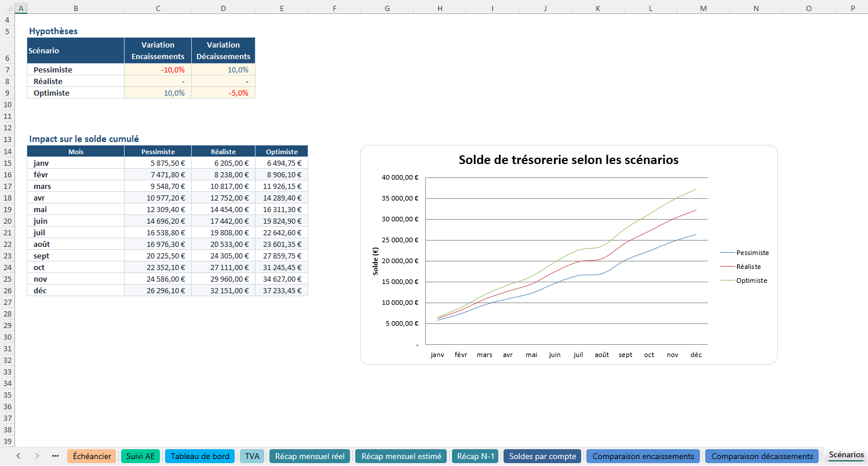Select cell 14 454,00 €
The width and height of the screenshot is (868, 466).
click(x=223, y=209)
